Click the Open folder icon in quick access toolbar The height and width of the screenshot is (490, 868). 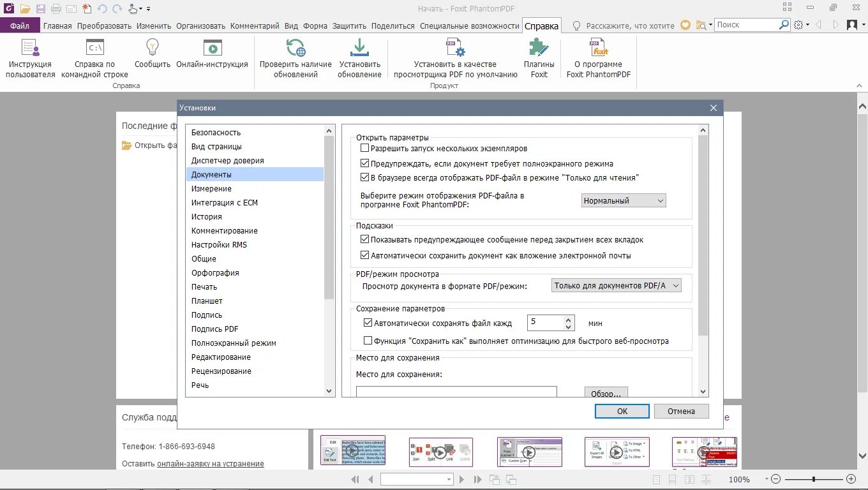tap(26, 9)
